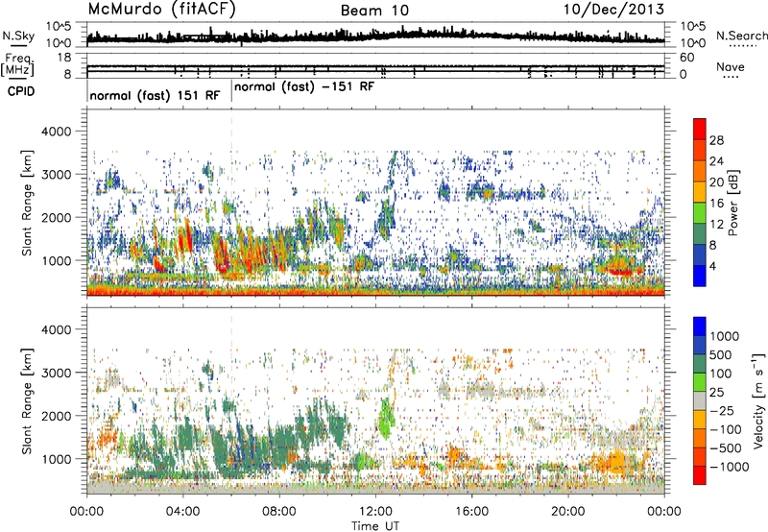Viewport: 768px width, 532px height.
Task: Click the date '10/Dec/2013'
Action: click(613, 9)
